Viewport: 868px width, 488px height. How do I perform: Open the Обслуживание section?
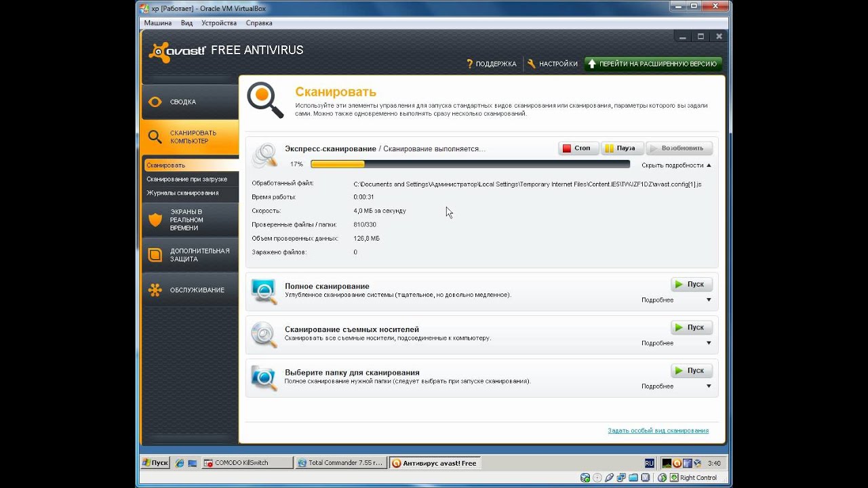point(190,290)
